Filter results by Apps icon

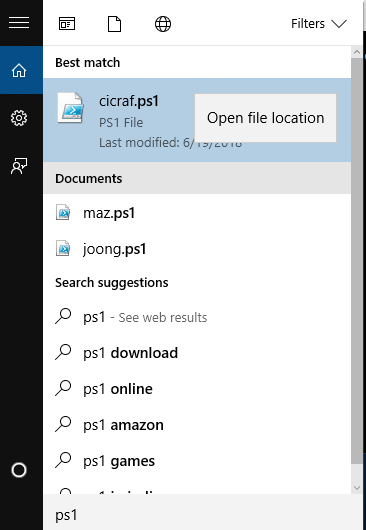pyautogui.click(x=67, y=24)
